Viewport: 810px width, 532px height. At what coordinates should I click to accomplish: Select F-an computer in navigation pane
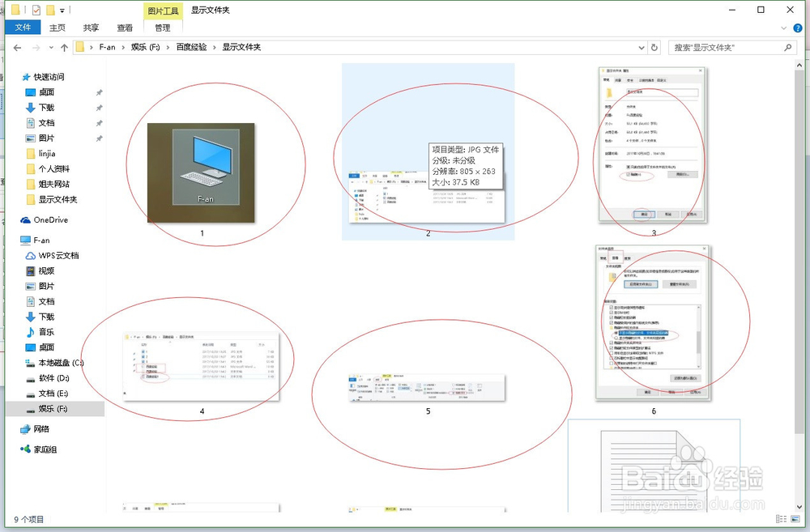tap(40, 240)
